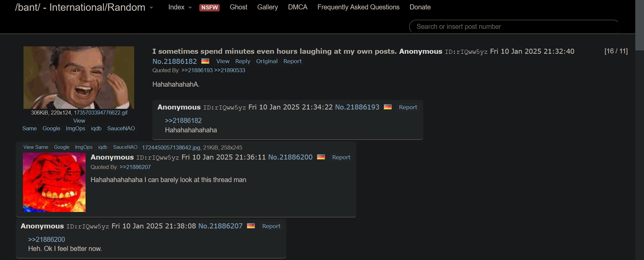The width and height of the screenshot is (644, 260).
Task: Report post No.21886200
Action: pos(341,157)
